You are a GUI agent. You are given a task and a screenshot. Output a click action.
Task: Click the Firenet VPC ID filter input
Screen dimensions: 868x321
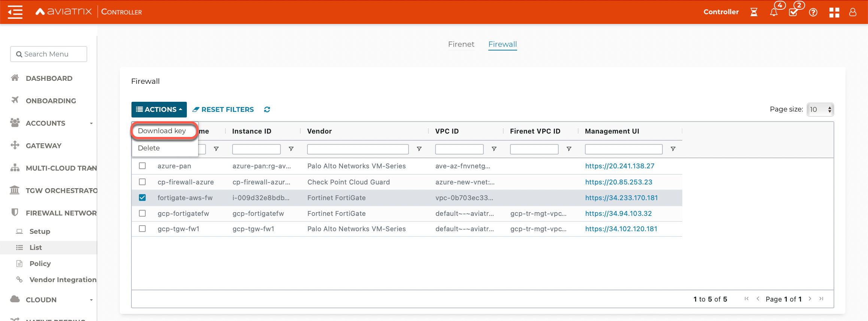[x=534, y=149]
